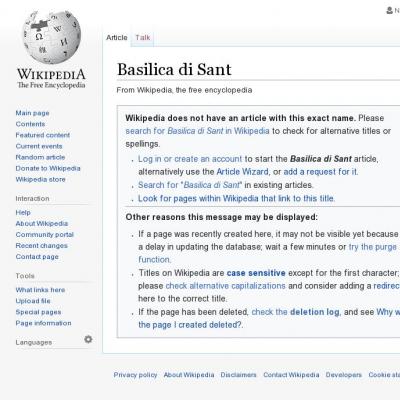This screenshot has height=400, width=400.
Task: Open Random article link
Action: pyautogui.click(x=40, y=157)
